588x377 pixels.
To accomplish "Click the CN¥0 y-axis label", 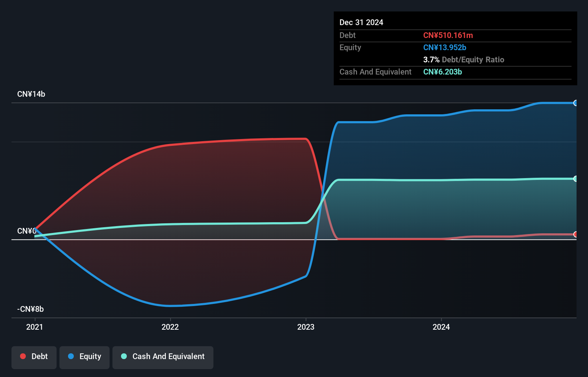I will (27, 231).
